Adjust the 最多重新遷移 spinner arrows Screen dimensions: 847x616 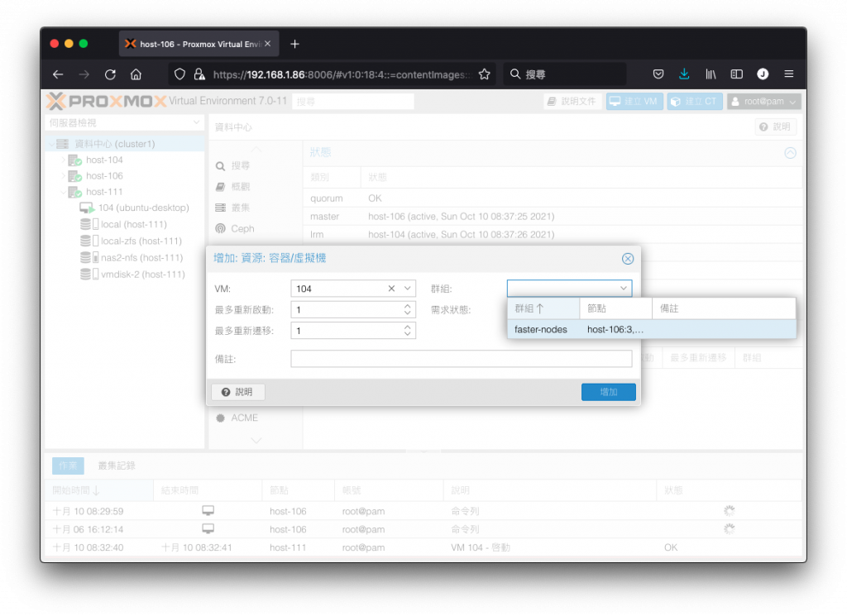point(407,331)
